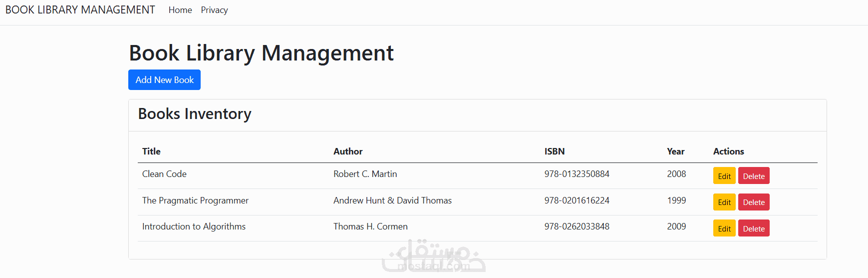Click the Author column header

coord(348,151)
